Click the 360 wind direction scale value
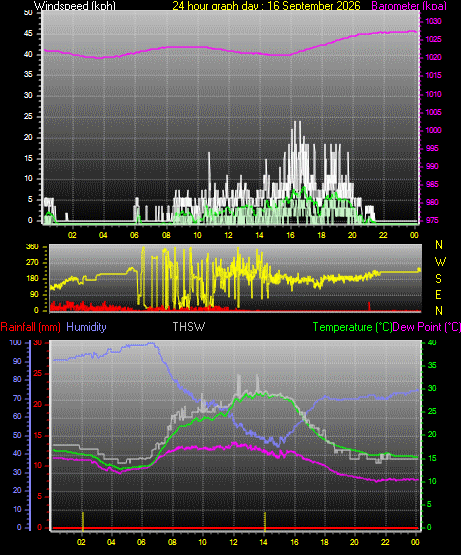Screen dimensions: 461x555 click(x=32, y=247)
